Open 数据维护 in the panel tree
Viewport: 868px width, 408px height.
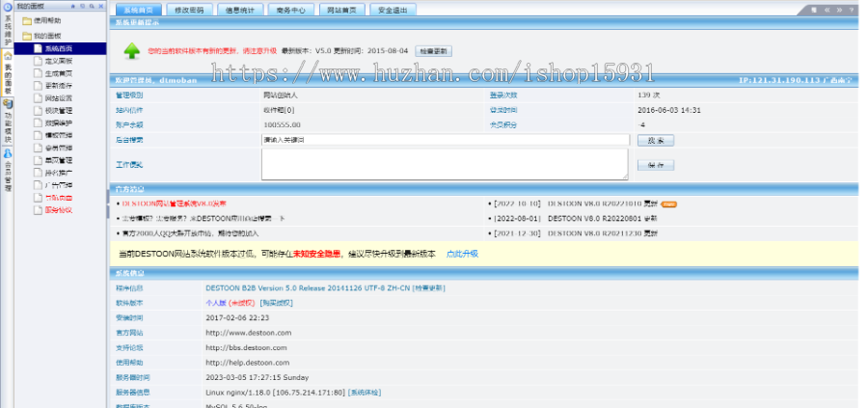(59, 122)
